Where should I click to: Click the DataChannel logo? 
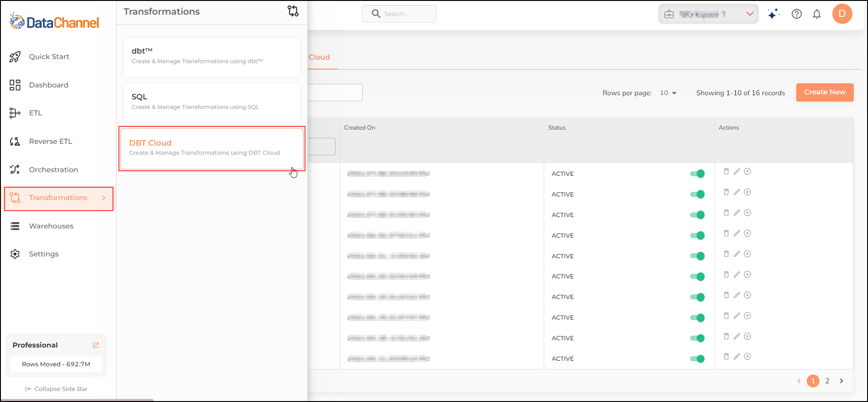(x=54, y=22)
